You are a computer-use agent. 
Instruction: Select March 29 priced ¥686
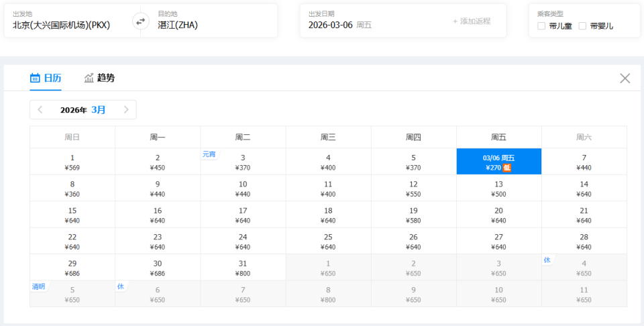click(72, 267)
